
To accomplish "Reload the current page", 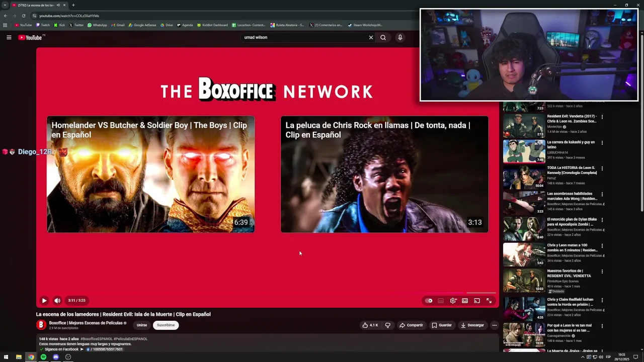I will click(x=23, y=16).
